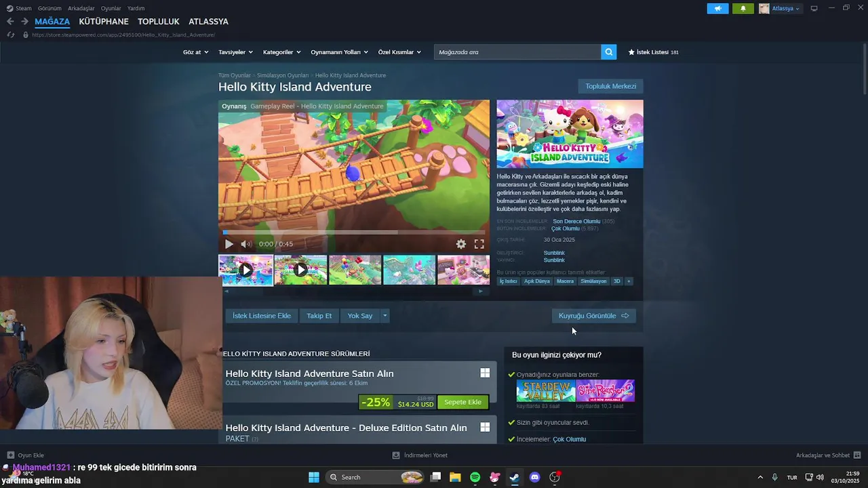The width and height of the screenshot is (868, 488).
Task: Click İndirmeleri Yönet
Action: click(420, 455)
